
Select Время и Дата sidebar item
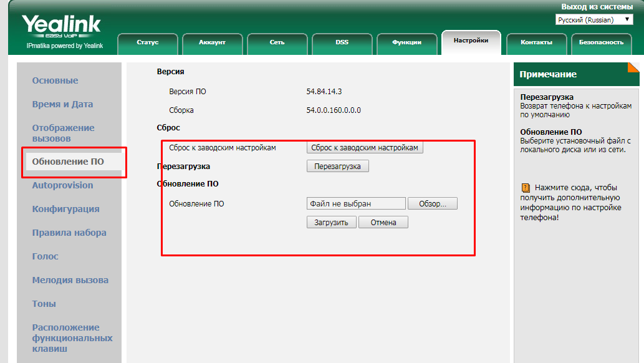pyautogui.click(x=62, y=104)
